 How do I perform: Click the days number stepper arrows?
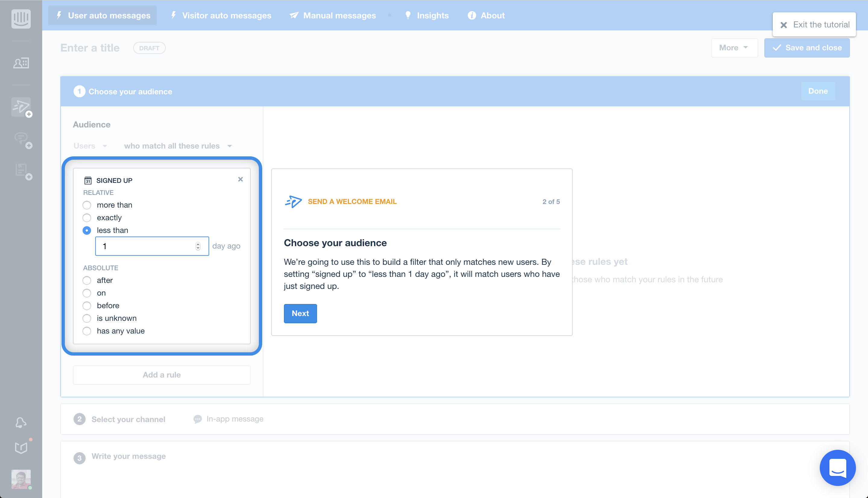[198, 246]
